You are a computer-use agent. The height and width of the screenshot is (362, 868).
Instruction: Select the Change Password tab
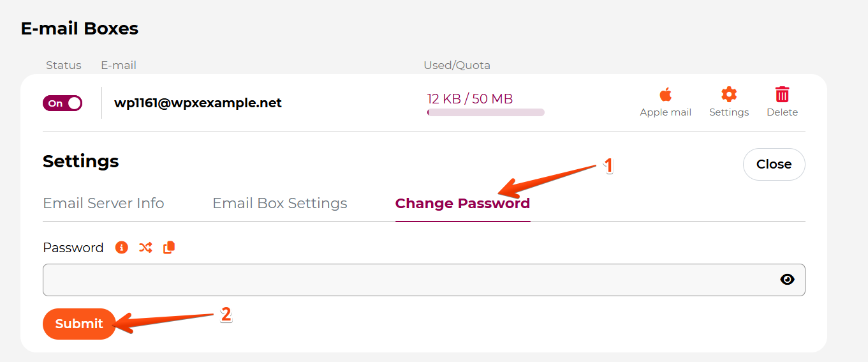462,203
